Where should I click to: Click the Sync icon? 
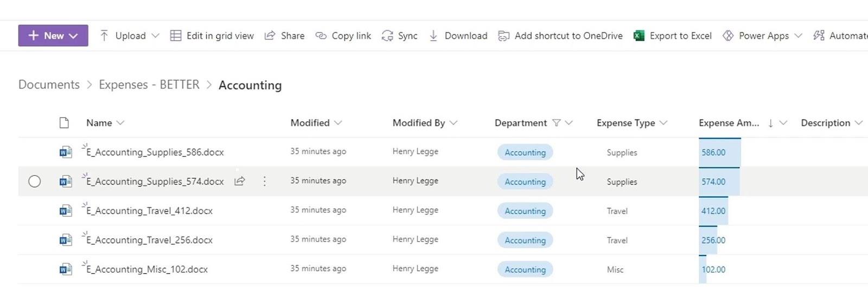(387, 36)
